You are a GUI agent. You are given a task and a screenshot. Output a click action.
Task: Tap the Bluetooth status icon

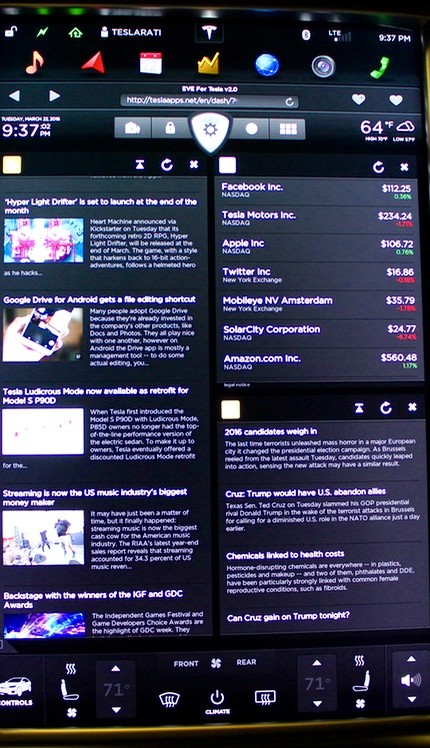[x=306, y=34]
